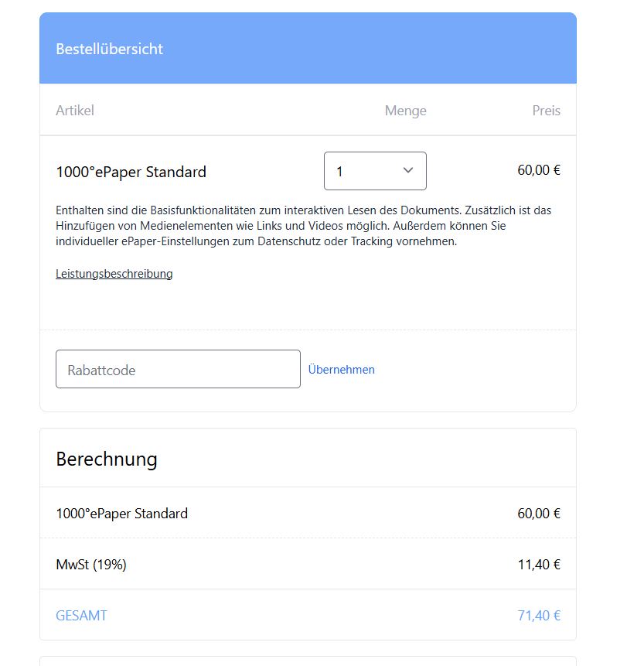
Task: Click the chevron arrow in quantity selector
Action: [408, 170]
